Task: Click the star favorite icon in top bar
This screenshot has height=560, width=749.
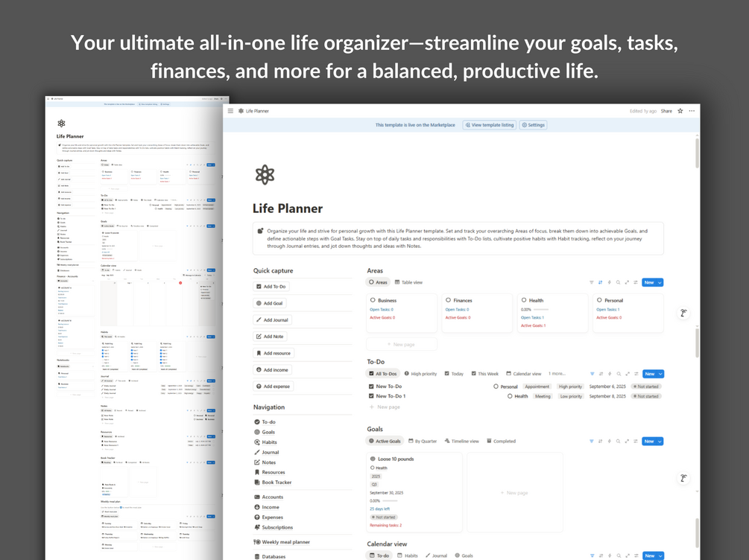Action: [680, 111]
